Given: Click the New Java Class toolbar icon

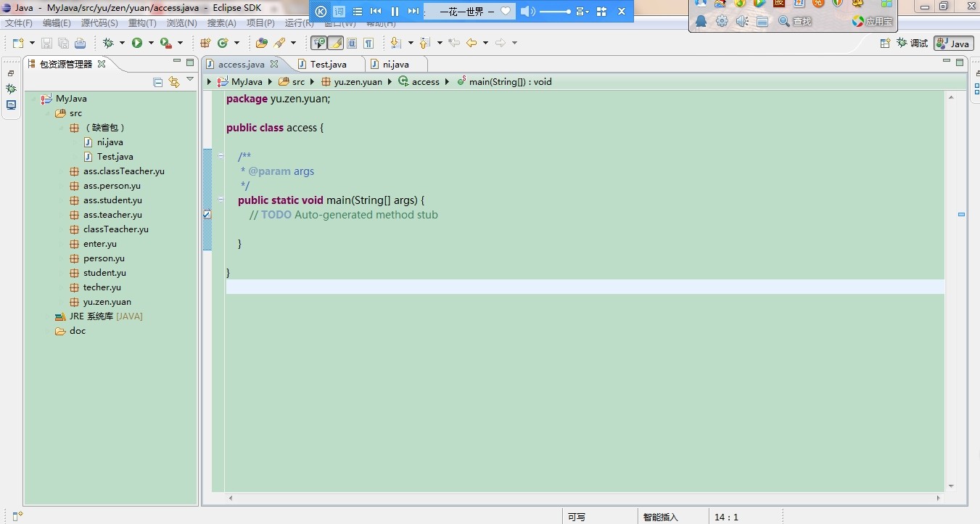Looking at the screenshot, I should pos(223,43).
